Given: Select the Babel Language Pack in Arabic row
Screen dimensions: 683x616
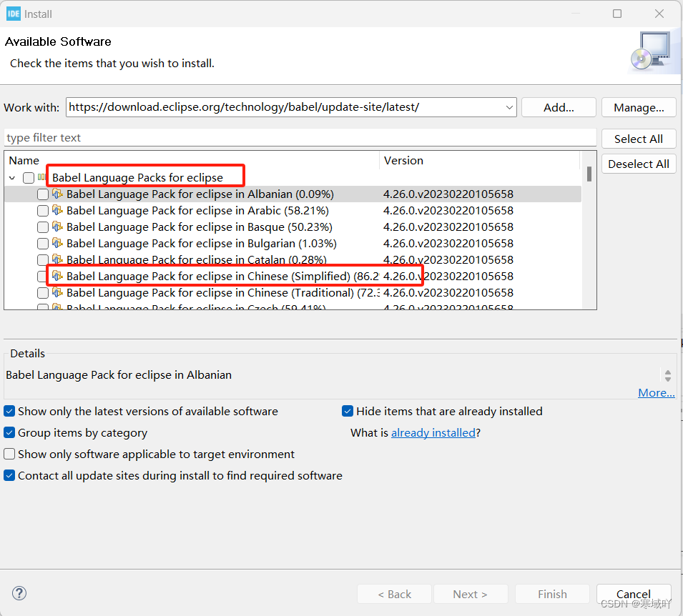Looking at the screenshot, I should (293, 211).
